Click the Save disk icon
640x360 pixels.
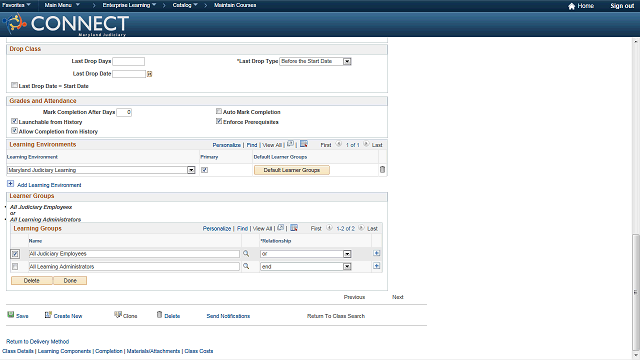click(11, 315)
